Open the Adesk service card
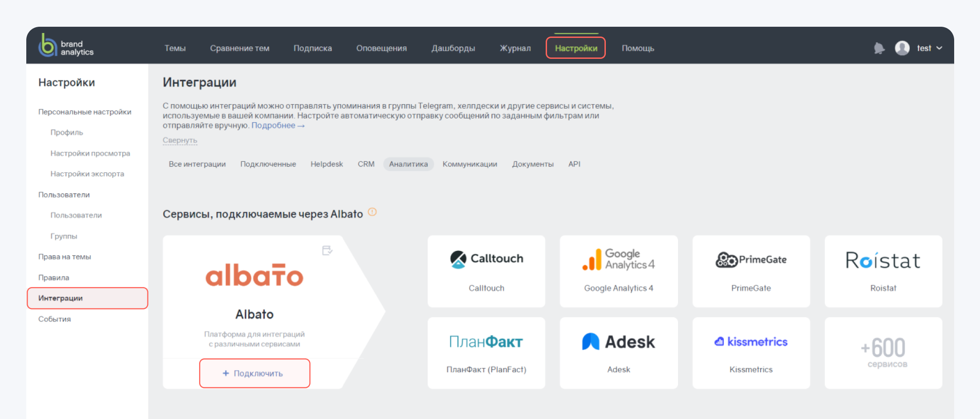Screen dimensions: 980x419 (x=619, y=353)
